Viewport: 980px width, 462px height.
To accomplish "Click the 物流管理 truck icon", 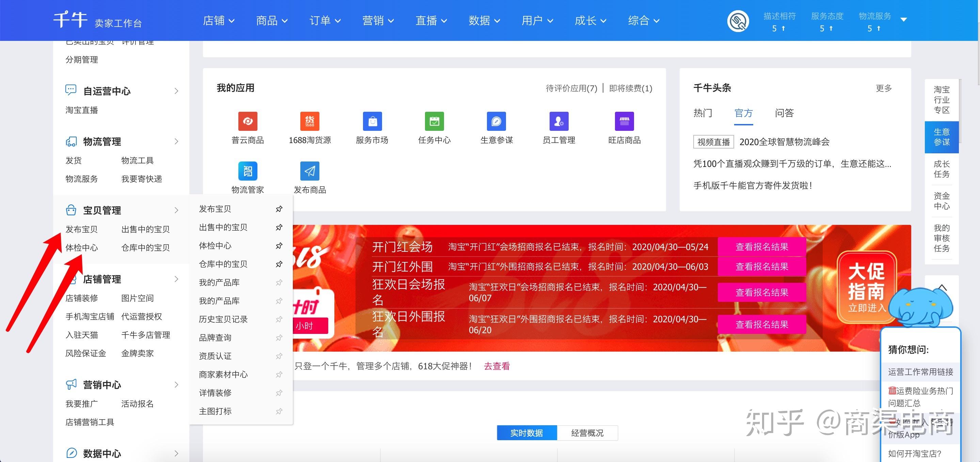I will point(71,142).
